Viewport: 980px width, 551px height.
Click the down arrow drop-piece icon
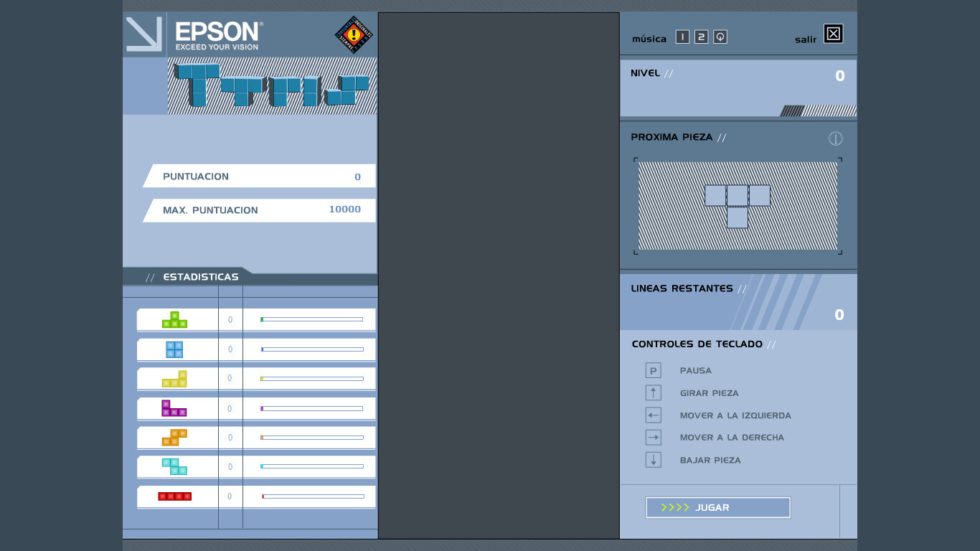653,460
